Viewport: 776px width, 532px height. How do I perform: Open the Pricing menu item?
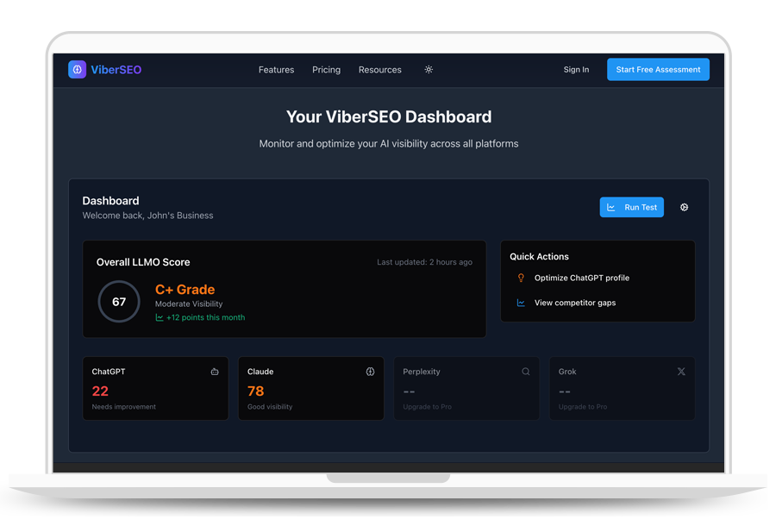(326, 70)
